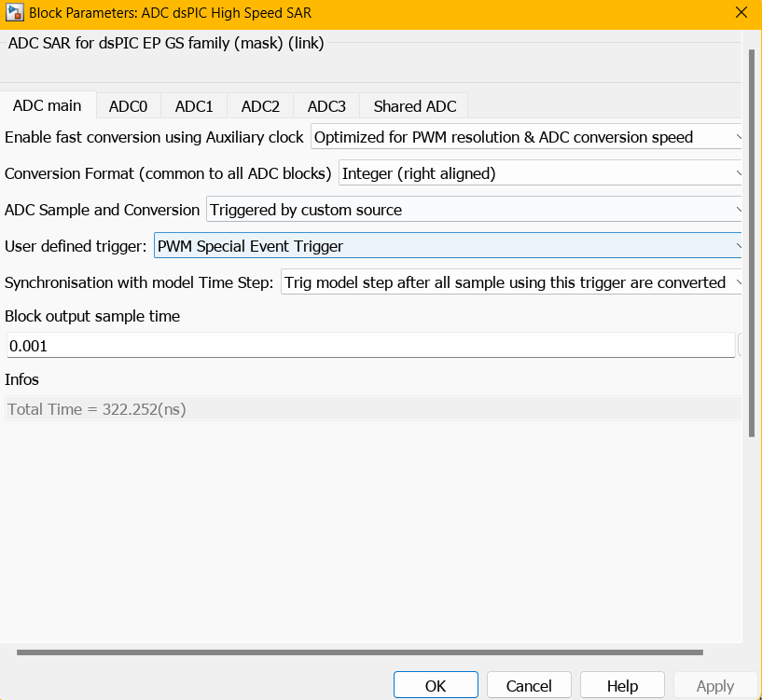
Task: Open the User defined trigger dropdown
Action: coord(447,246)
